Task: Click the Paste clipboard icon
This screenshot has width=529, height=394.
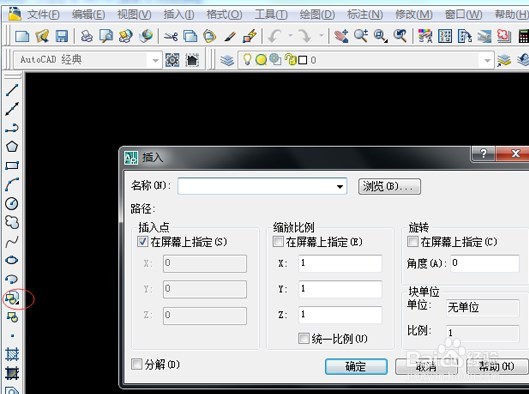Action: click(210, 36)
